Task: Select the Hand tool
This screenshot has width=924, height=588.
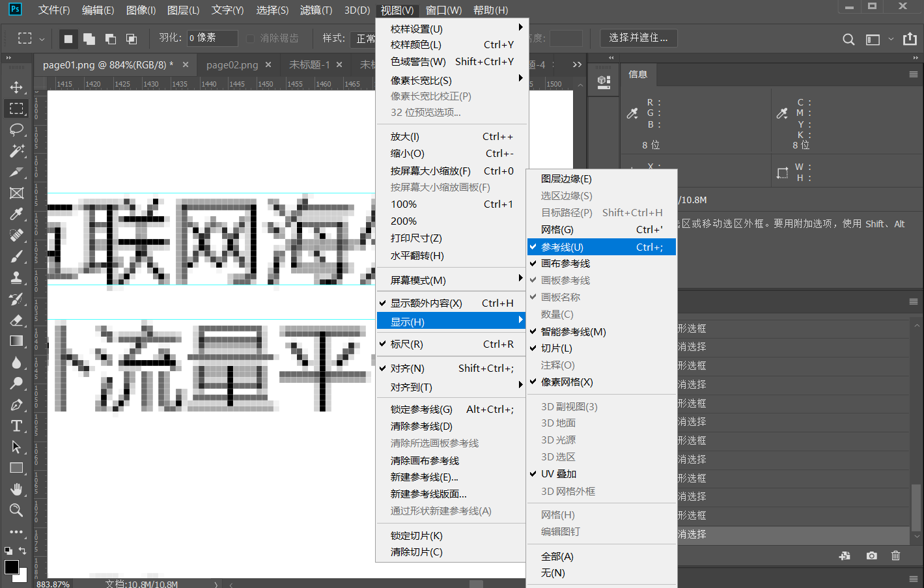Action: pos(16,489)
